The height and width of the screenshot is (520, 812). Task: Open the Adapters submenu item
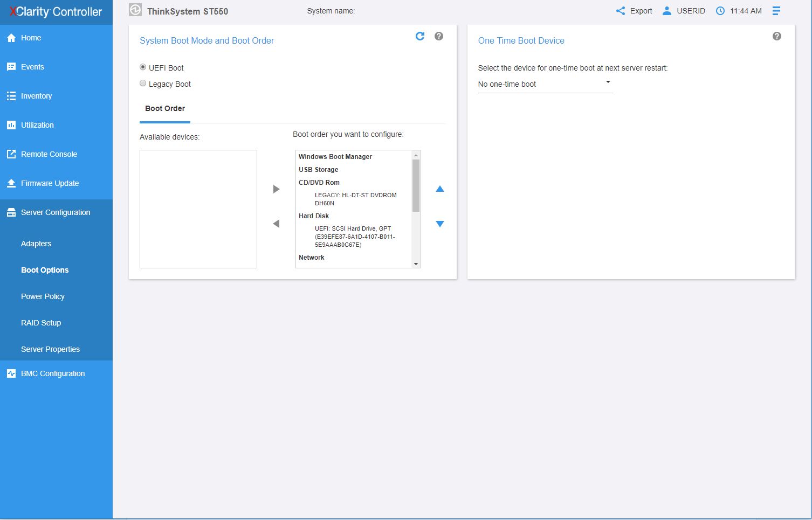click(x=36, y=244)
